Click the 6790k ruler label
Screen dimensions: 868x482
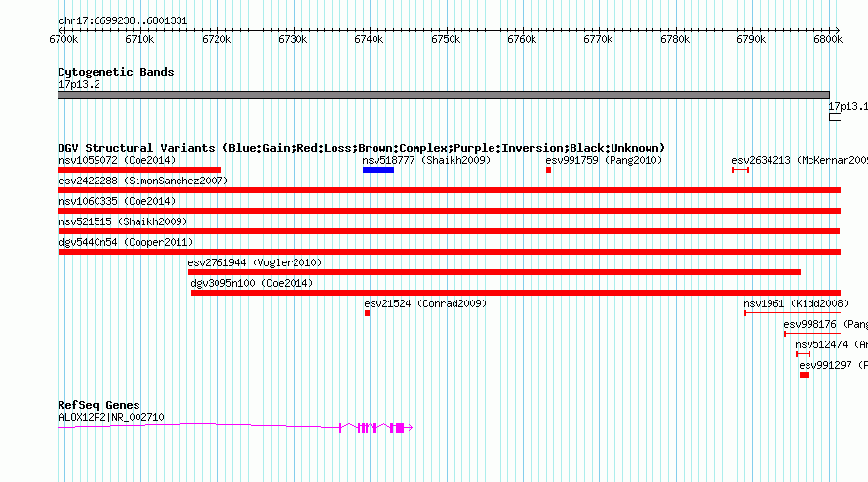(x=751, y=39)
